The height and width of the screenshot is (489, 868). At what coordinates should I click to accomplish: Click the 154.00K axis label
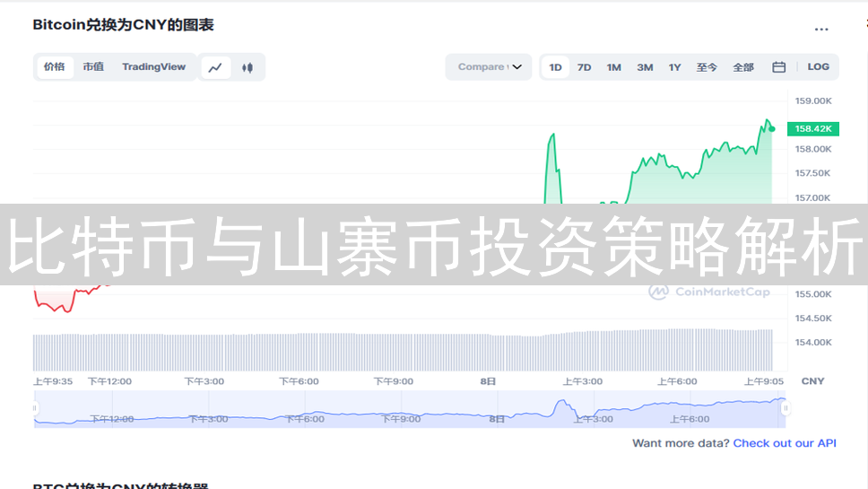click(813, 342)
